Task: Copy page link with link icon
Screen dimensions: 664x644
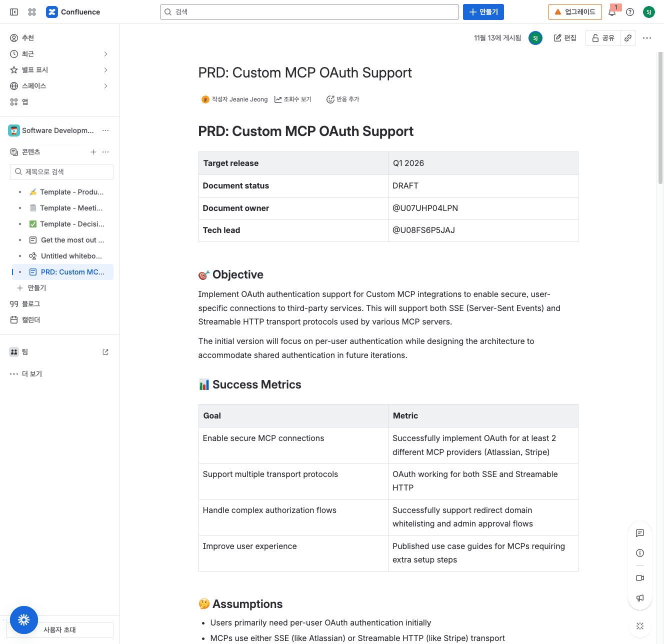Action: tap(628, 38)
